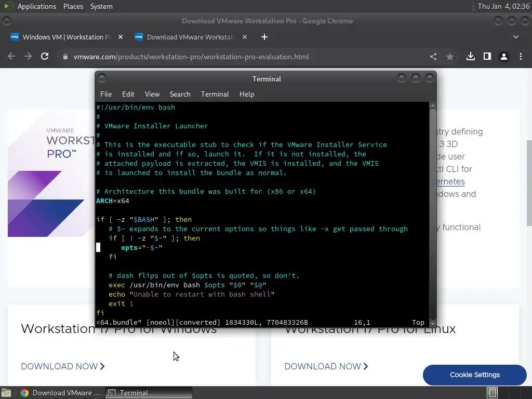
Task: Click the Terminal scrollbar up arrow
Action: (x=433, y=106)
